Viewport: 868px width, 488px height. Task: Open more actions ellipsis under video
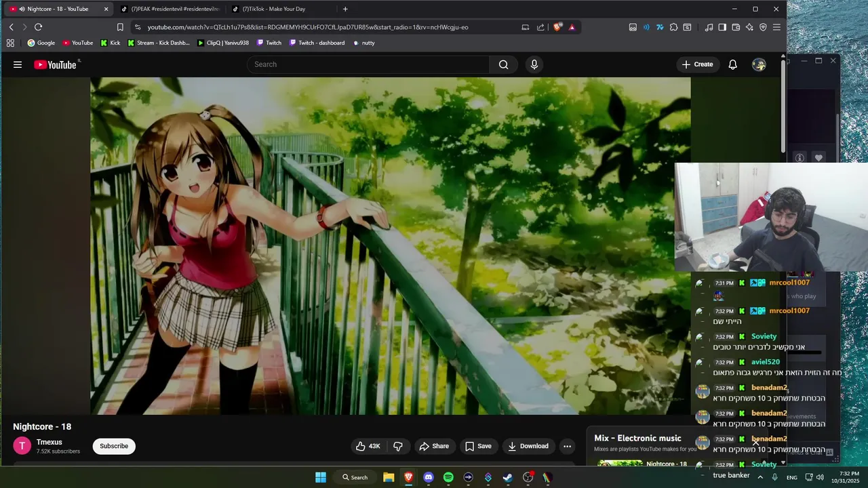pos(567,446)
